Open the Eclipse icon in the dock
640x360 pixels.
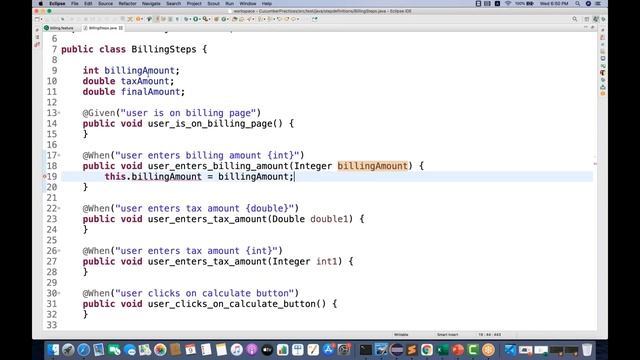click(396, 350)
